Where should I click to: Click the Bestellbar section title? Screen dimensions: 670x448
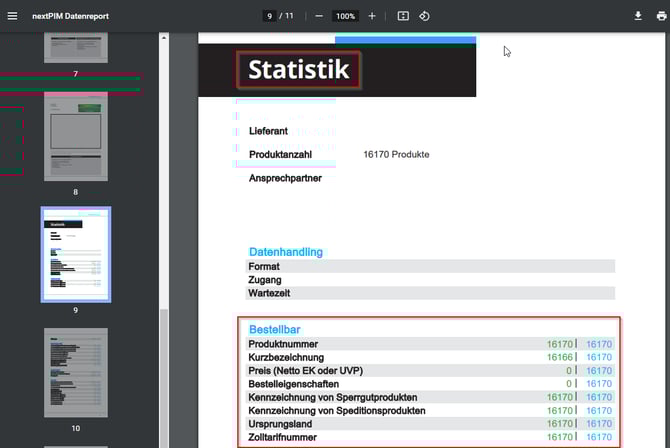point(274,329)
